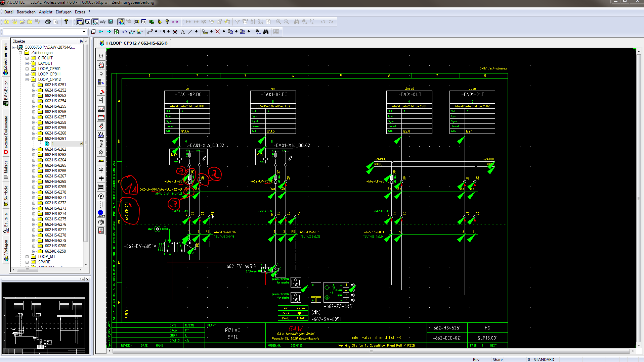Click the drawing overview thumbnail
Viewport: 644px width, 362px height.
pyautogui.click(x=46, y=318)
